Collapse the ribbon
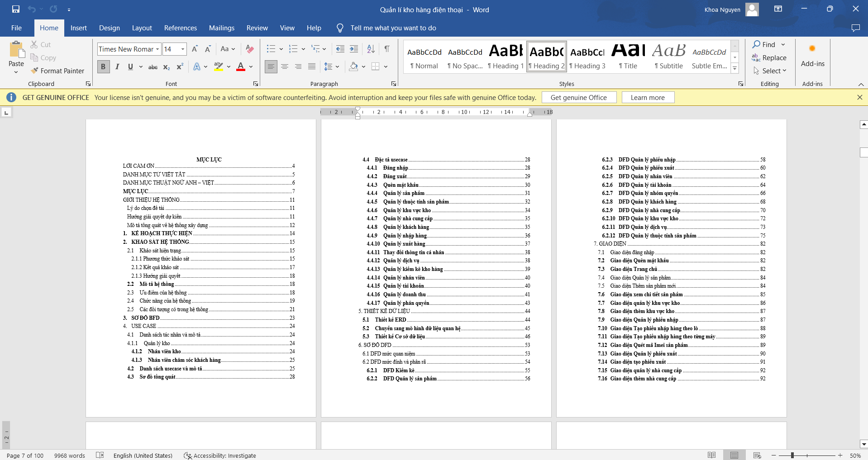The height and width of the screenshot is (460, 868). (x=861, y=84)
